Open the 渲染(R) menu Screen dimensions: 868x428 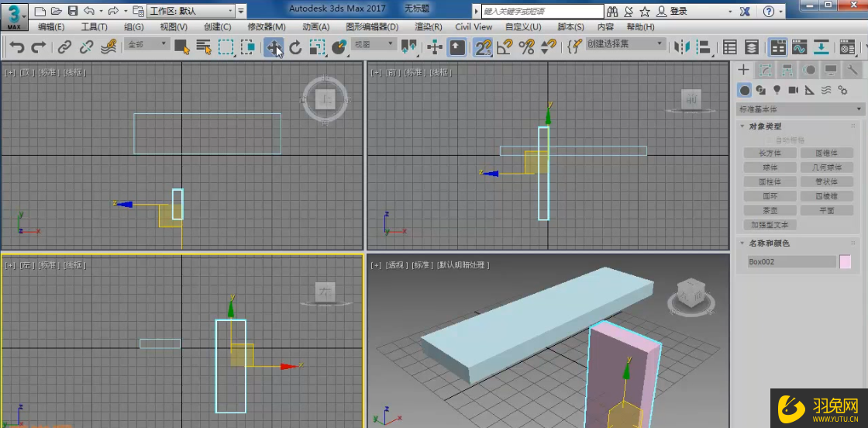coord(428,26)
